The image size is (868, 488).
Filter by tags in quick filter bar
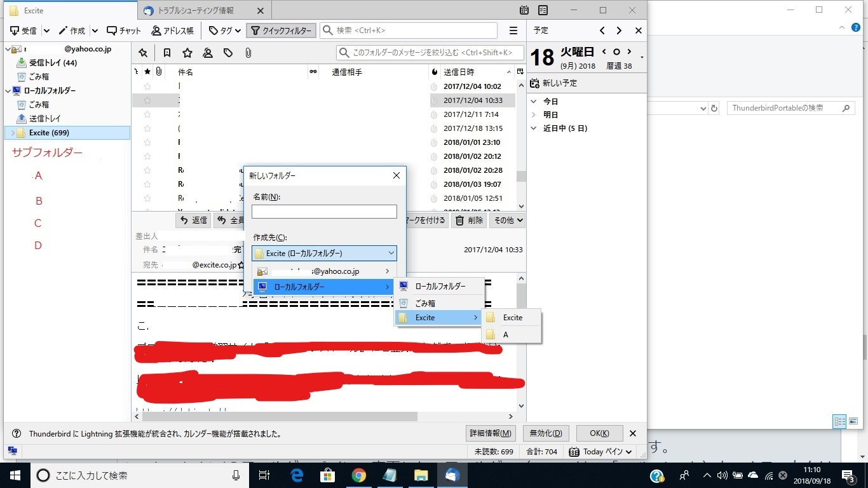coord(227,53)
